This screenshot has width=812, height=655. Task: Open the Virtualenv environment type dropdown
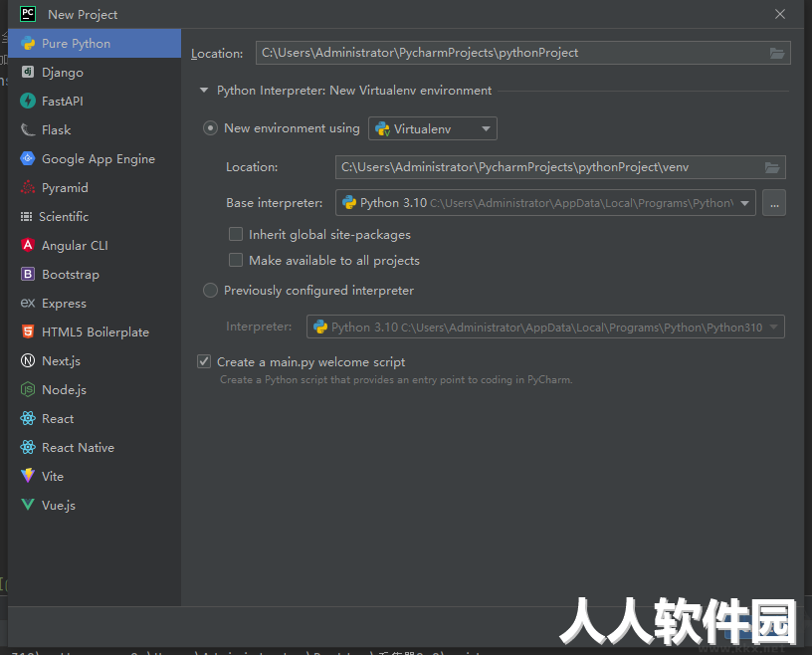pyautogui.click(x=433, y=128)
